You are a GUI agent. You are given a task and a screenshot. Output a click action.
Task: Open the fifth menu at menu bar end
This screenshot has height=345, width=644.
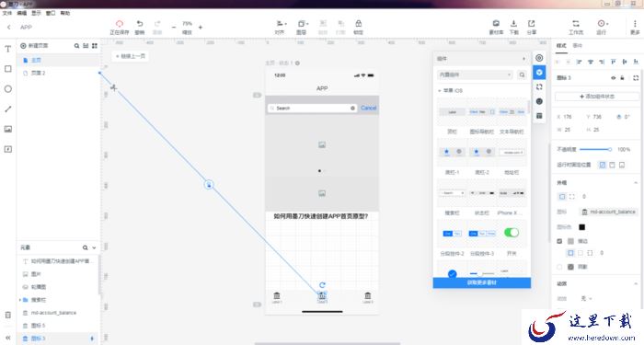coord(65,13)
